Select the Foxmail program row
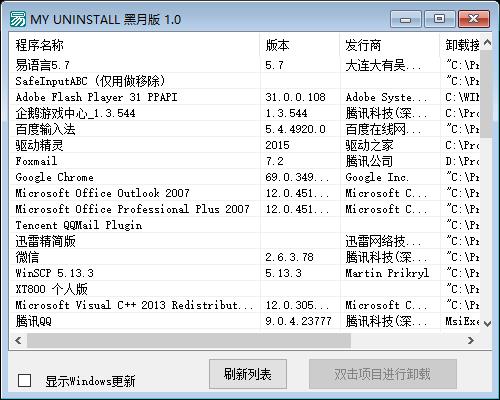Screen dimensions: 500x400 coord(245,161)
